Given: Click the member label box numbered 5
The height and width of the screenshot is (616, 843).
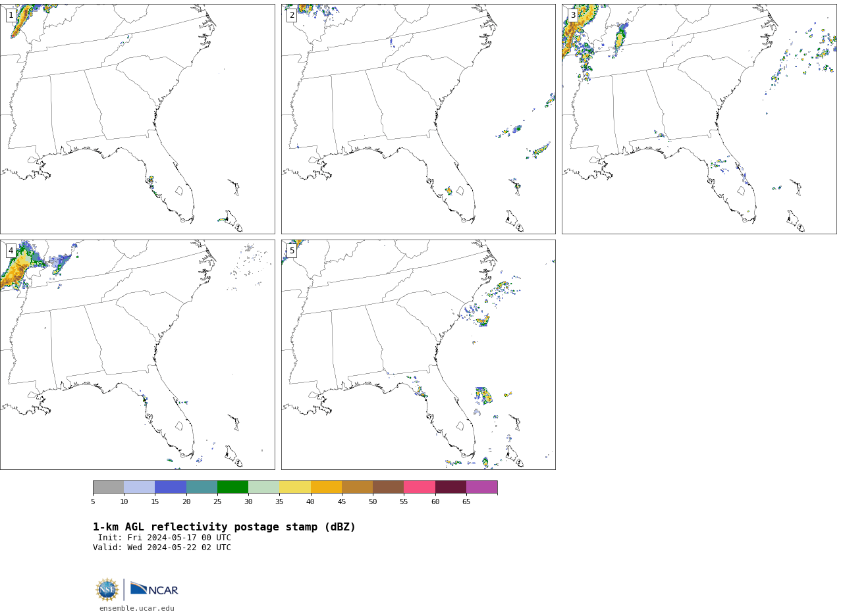Looking at the screenshot, I should [x=292, y=251].
